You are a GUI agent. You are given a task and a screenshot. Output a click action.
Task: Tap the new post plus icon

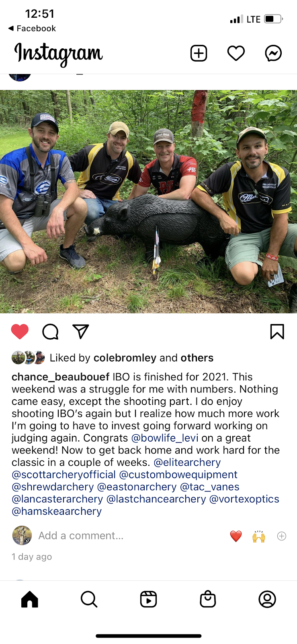click(x=199, y=53)
